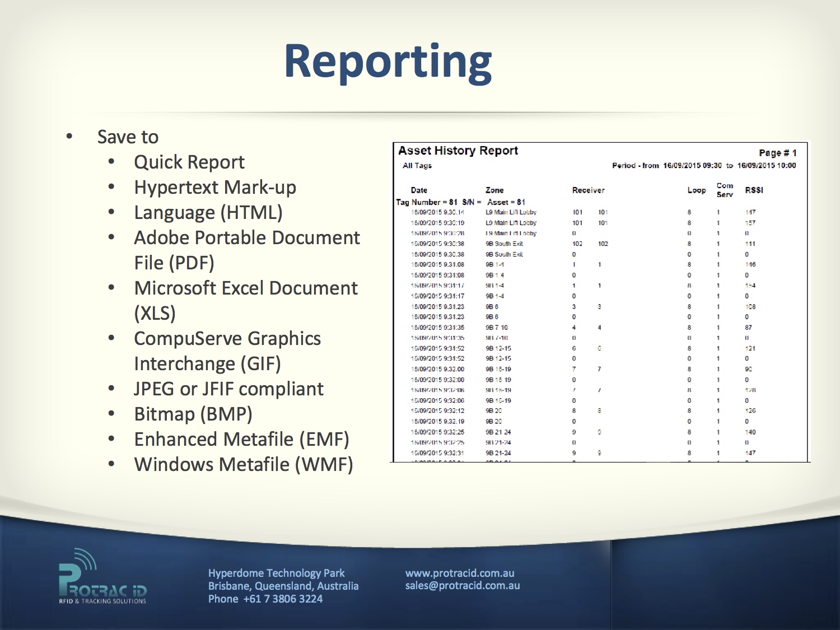Click the Page # 1 label in report

777,153
